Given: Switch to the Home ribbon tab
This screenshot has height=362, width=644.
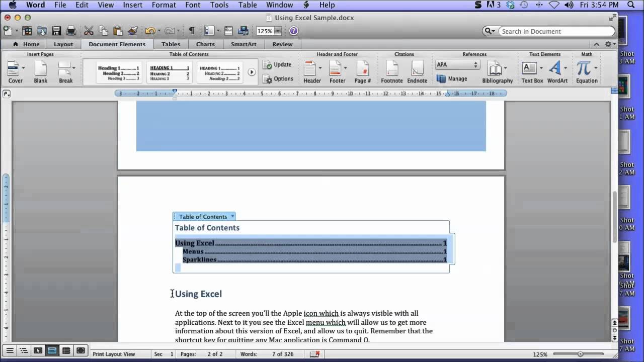Looking at the screenshot, I should point(26,44).
